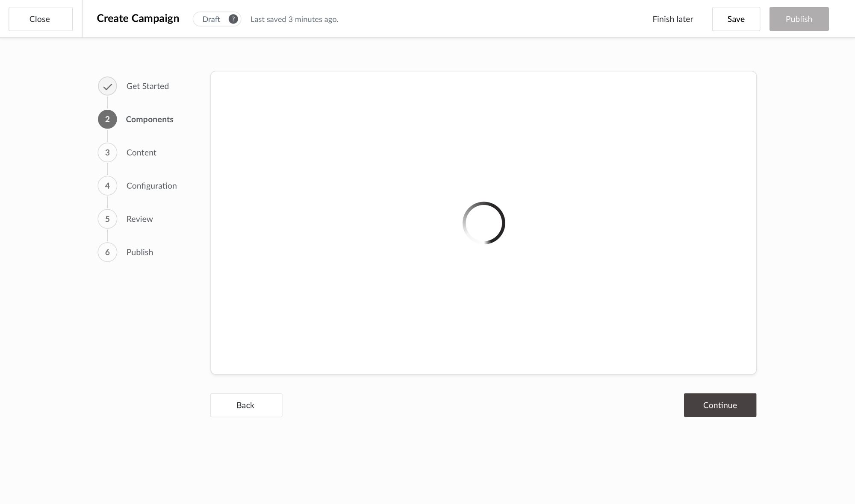The image size is (855, 504).
Task: Open the Get Started step label
Action: [x=147, y=86]
